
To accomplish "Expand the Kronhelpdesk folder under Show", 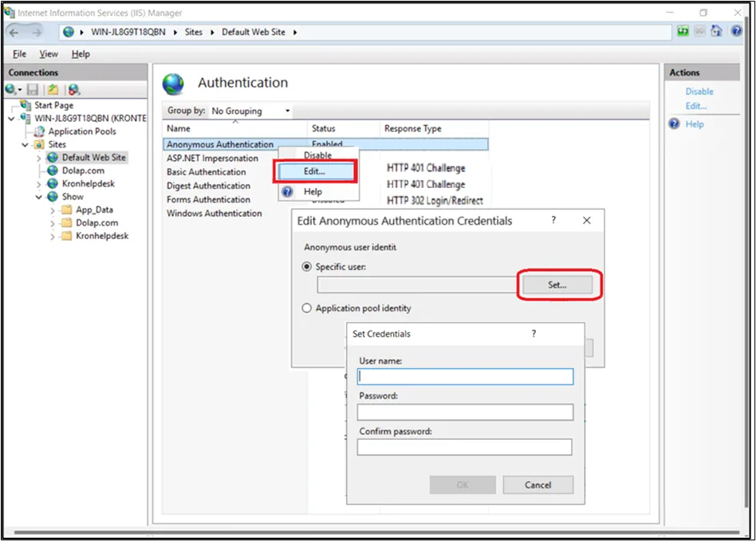I will (x=52, y=236).
